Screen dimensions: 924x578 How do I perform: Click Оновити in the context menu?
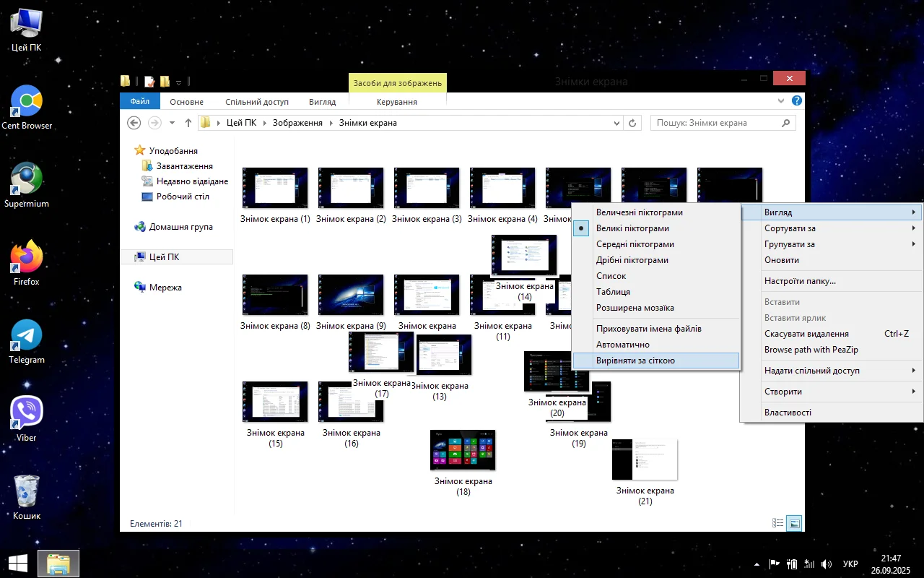click(782, 260)
